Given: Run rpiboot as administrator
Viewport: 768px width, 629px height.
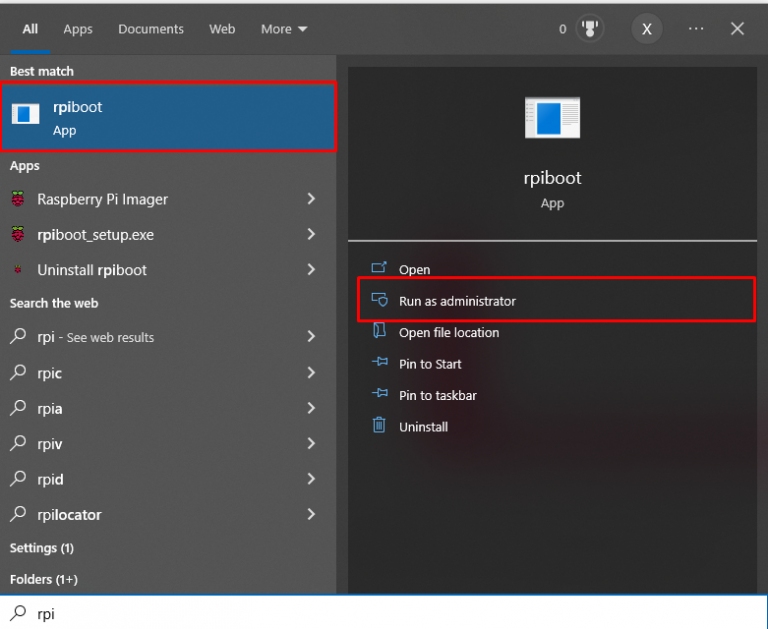Looking at the screenshot, I should [457, 301].
